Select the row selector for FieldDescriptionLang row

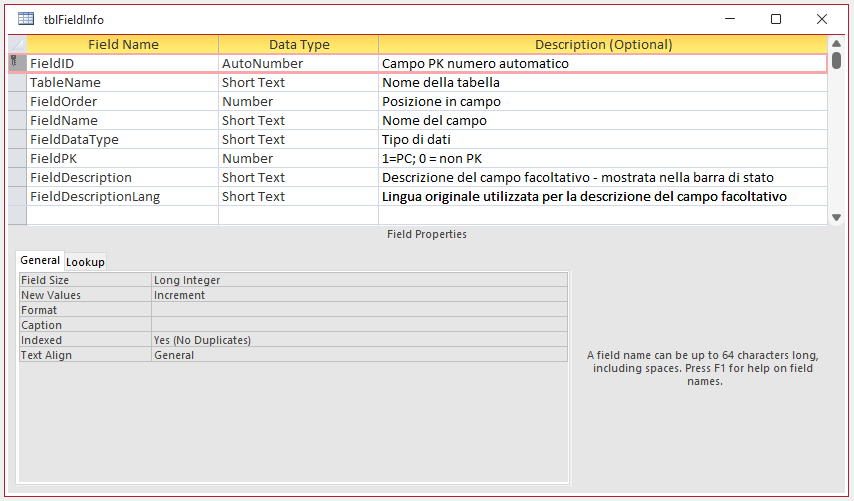point(17,197)
